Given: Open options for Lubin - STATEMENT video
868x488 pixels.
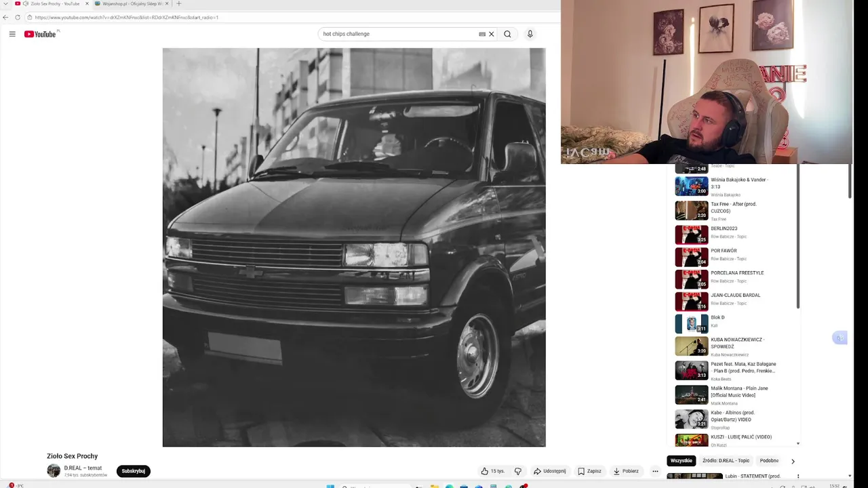Looking at the screenshot, I should pyautogui.click(x=797, y=476).
